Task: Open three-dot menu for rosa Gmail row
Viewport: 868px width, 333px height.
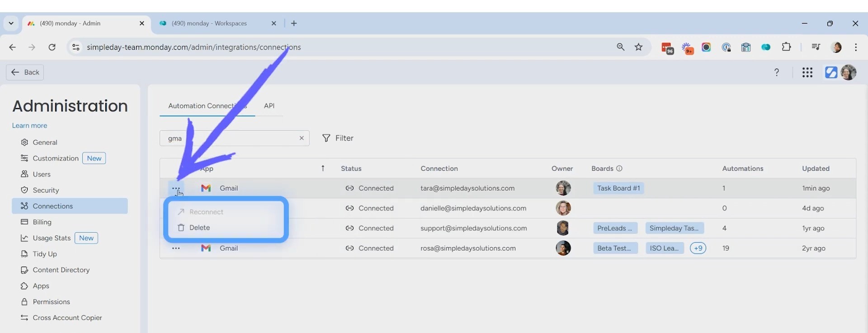Action: point(176,248)
